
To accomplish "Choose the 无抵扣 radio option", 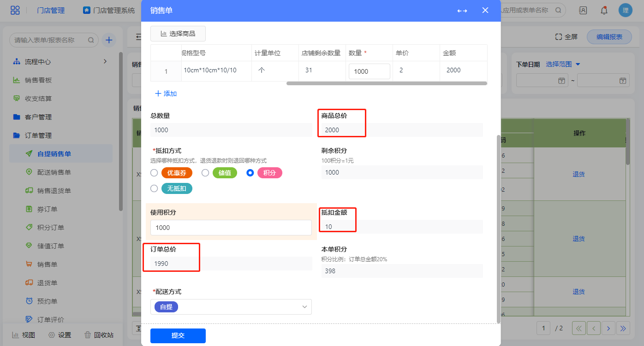I will (154, 188).
